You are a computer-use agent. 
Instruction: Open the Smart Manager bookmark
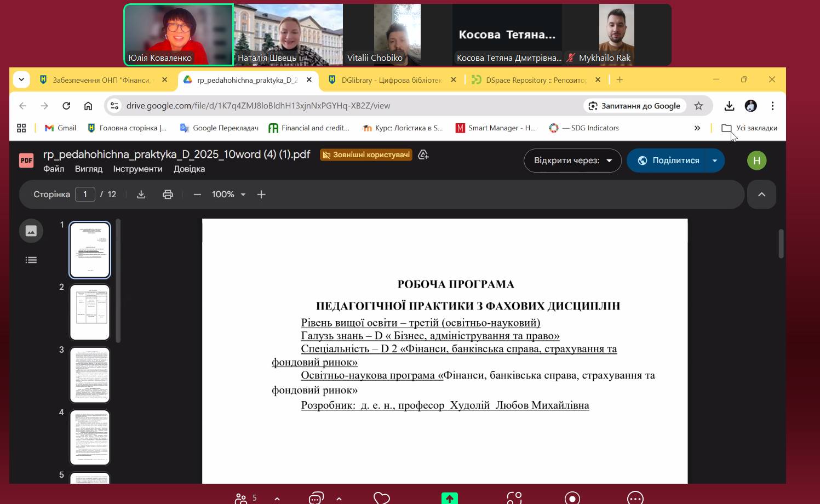tap(496, 128)
